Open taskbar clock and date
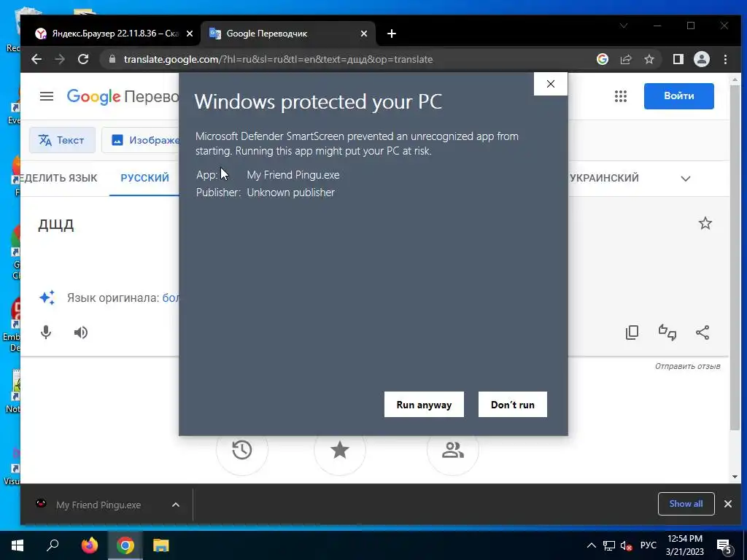The width and height of the screenshot is (747, 560). coord(684,545)
